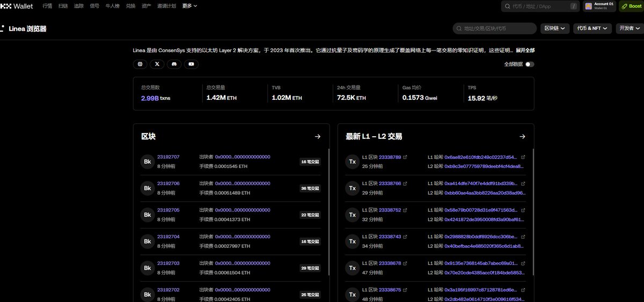Expand description with 展开全部

click(x=525, y=50)
